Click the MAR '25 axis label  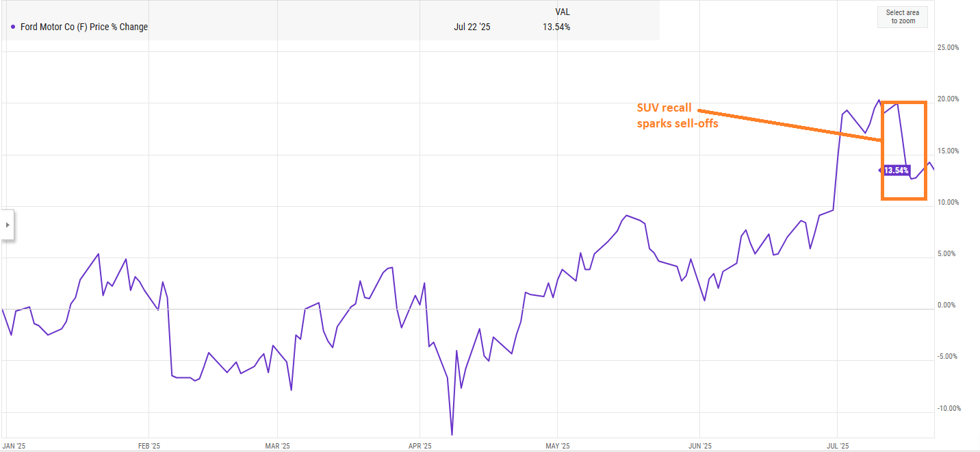(x=276, y=446)
